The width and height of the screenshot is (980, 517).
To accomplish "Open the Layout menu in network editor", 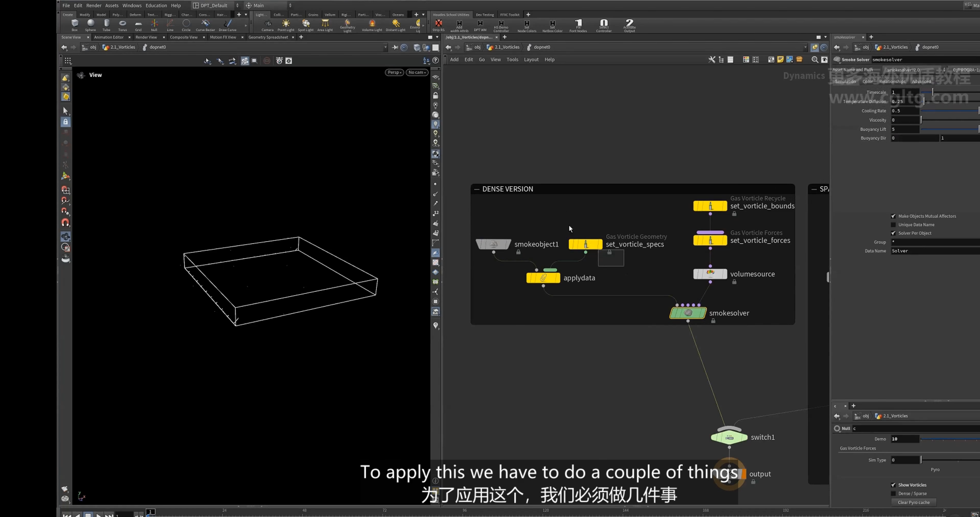I will (x=531, y=59).
